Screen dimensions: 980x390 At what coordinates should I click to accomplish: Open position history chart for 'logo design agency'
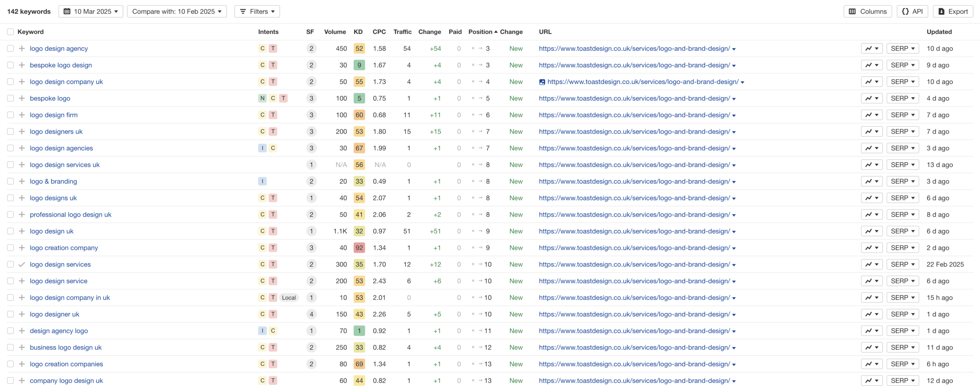(x=872, y=49)
